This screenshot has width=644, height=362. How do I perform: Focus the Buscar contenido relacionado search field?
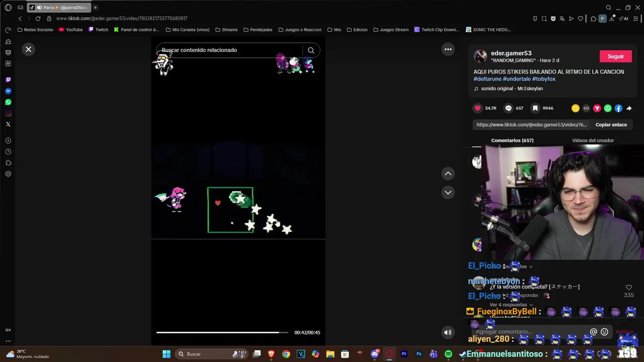[x=230, y=50]
